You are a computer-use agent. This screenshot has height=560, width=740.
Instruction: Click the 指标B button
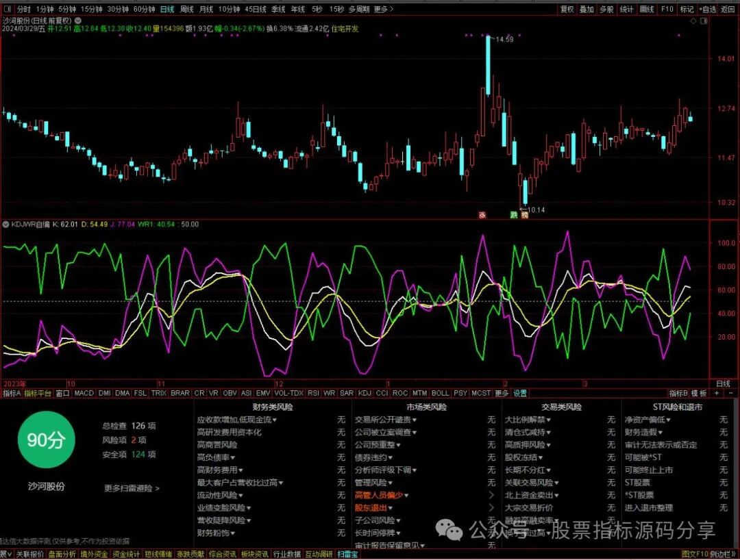(678, 393)
